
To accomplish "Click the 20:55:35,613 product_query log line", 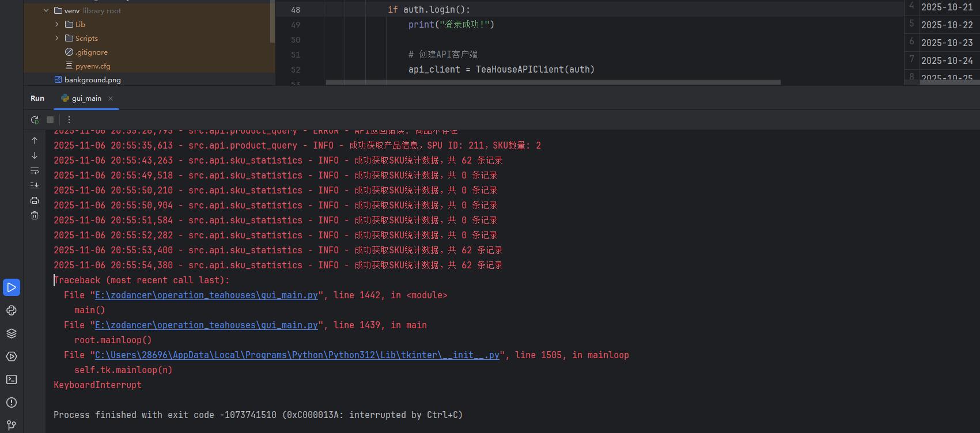I will point(297,146).
